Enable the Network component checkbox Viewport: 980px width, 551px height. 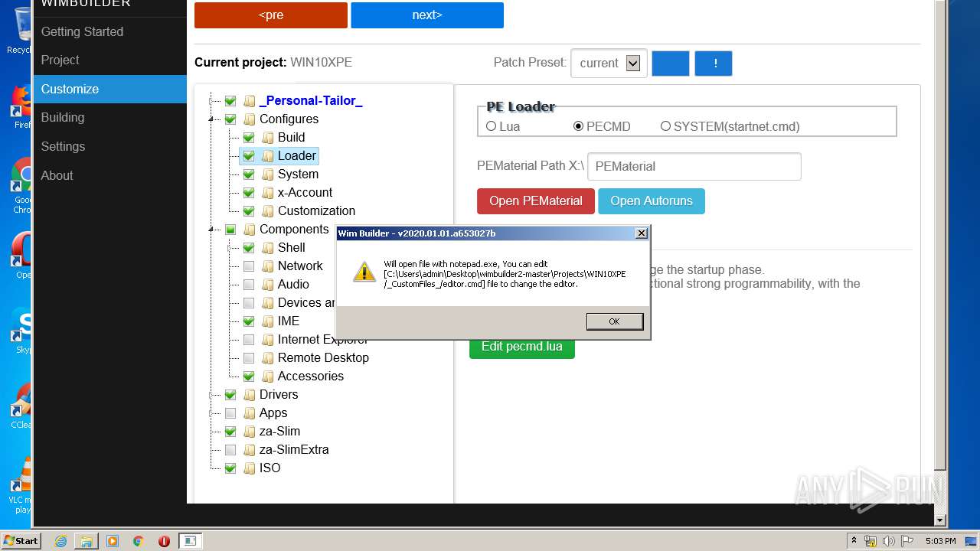(x=249, y=266)
